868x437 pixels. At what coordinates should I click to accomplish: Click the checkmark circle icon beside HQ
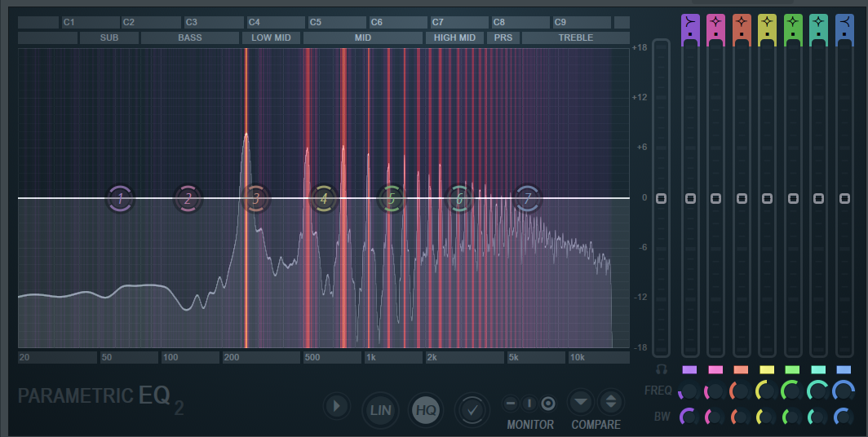click(472, 409)
